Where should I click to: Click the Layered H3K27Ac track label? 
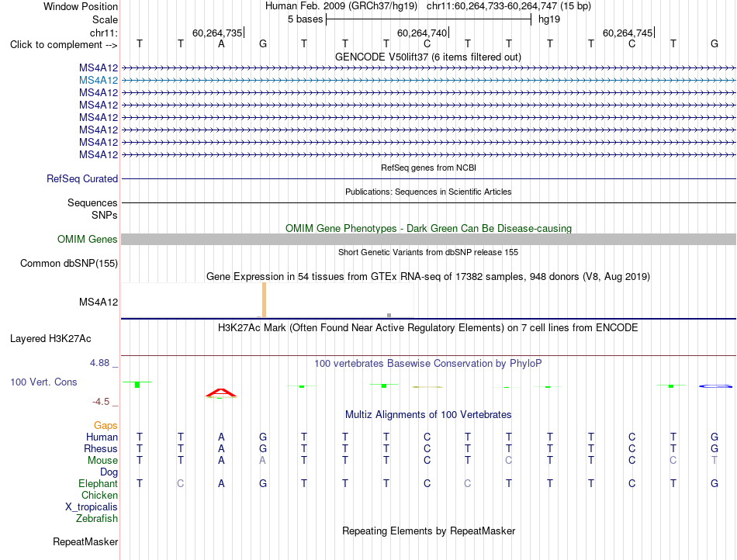click(50, 338)
